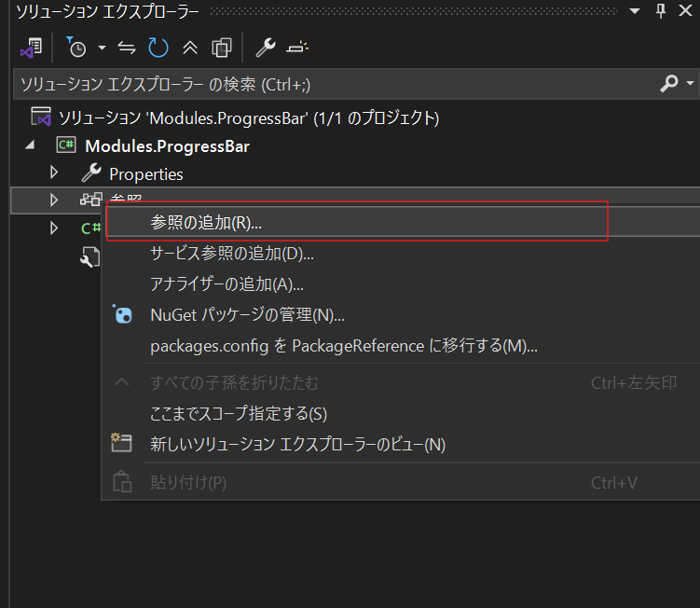Open the search options dropdown arrow
Viewport: 700px width, 608px height.
[690, 83]
